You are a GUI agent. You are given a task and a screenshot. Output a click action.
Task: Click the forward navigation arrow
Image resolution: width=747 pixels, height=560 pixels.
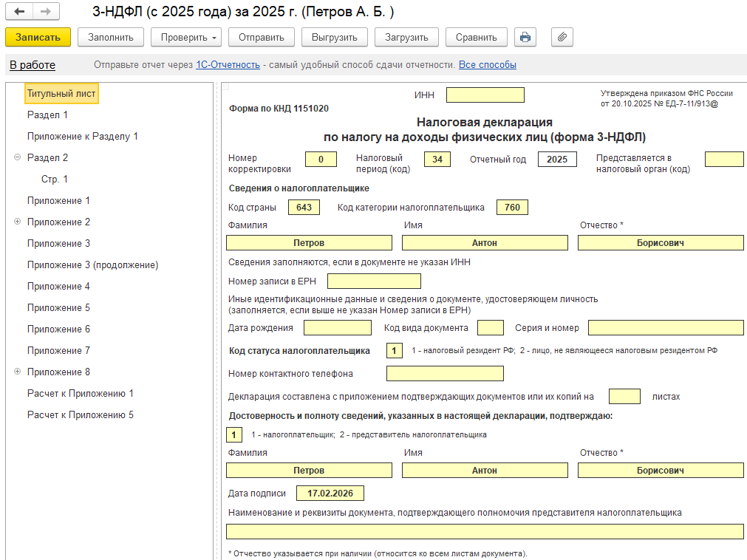[x=46, y=12]
